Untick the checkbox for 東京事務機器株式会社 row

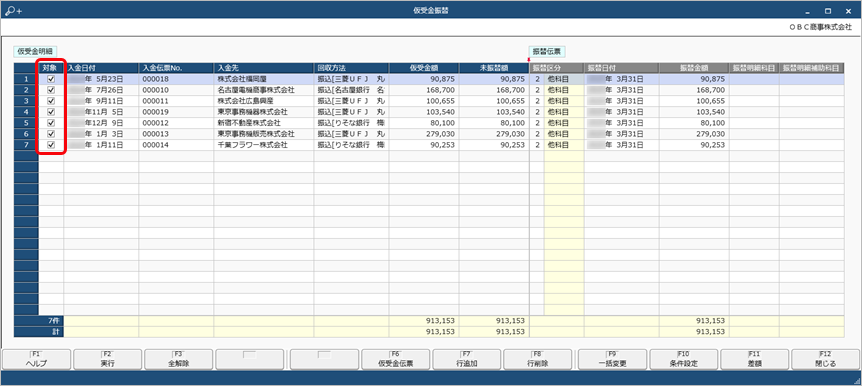[51, 112]
